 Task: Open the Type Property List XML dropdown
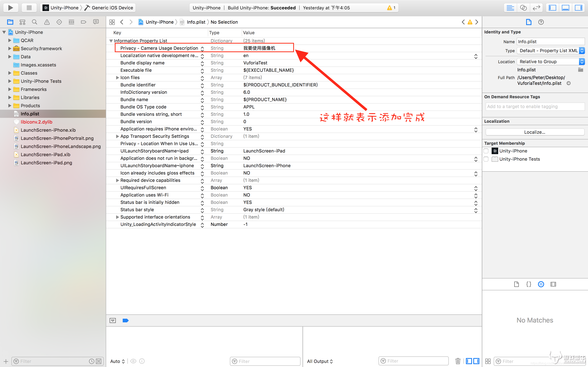pos(550,51)
